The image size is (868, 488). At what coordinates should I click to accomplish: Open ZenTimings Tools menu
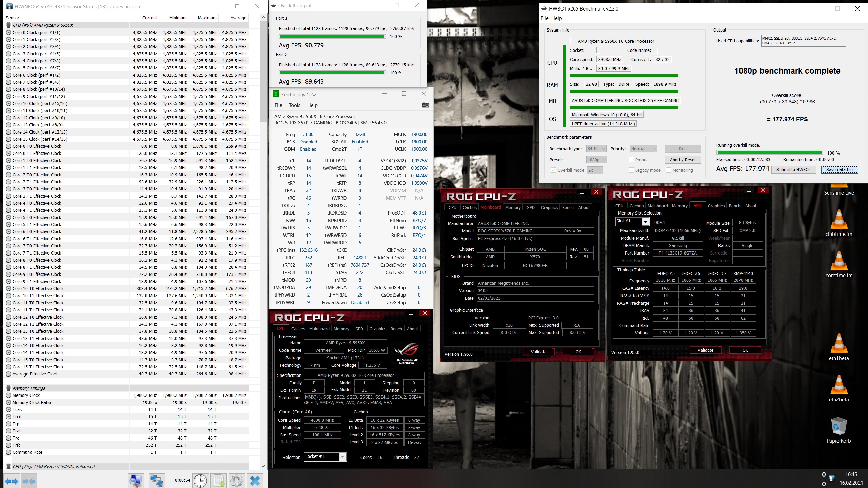(294, 105)
